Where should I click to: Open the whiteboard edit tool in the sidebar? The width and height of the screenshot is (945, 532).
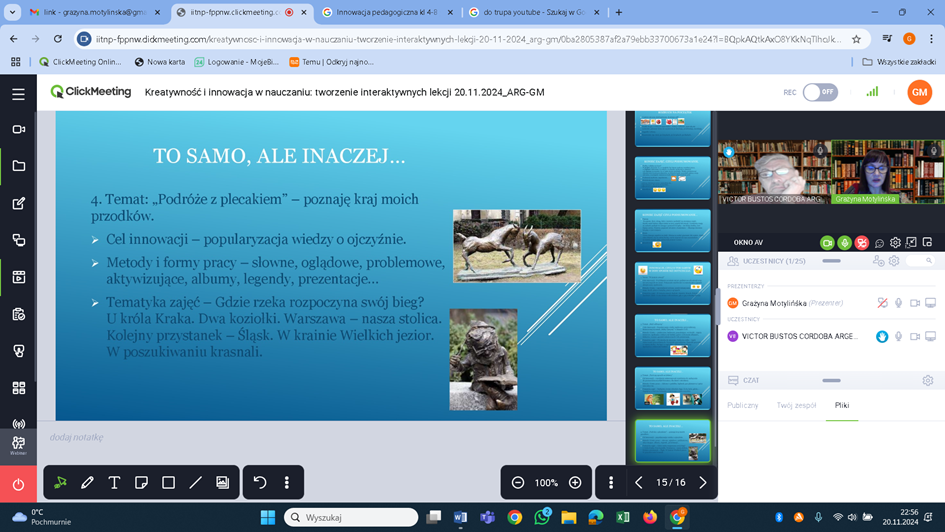pyautogui.click(x=18, y=203)
